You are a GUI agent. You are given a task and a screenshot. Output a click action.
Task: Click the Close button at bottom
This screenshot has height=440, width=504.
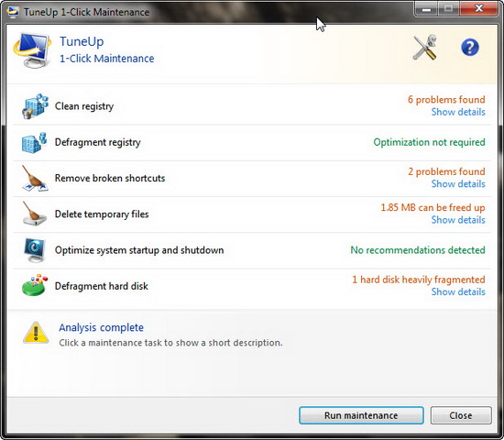(x=461, y=415)
